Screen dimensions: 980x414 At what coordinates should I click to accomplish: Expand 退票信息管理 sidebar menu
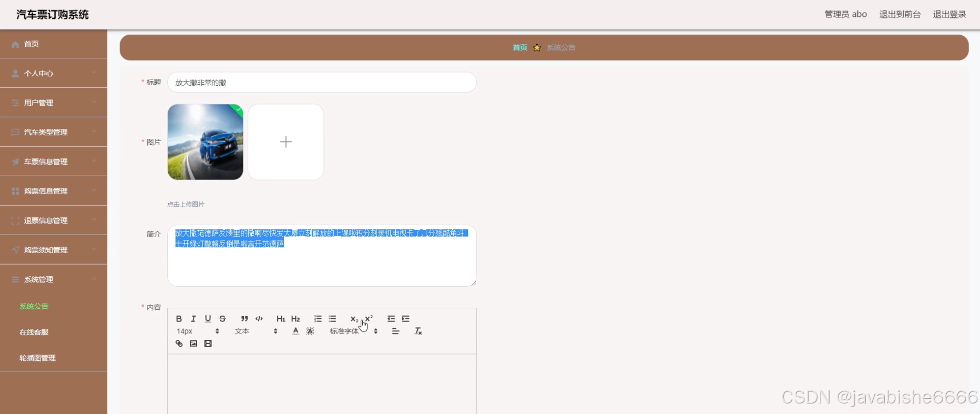pos(54,220)
